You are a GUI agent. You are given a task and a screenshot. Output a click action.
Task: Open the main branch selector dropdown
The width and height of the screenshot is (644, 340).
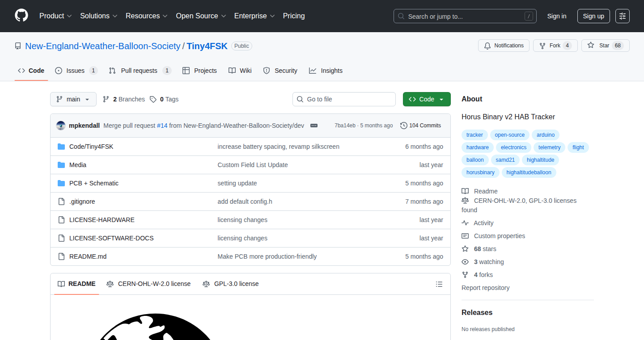pyautogui.click(x=73, y=99)
